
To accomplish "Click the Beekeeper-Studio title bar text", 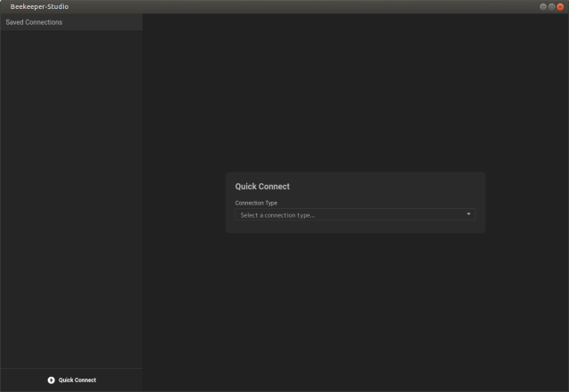I will 39,6.
